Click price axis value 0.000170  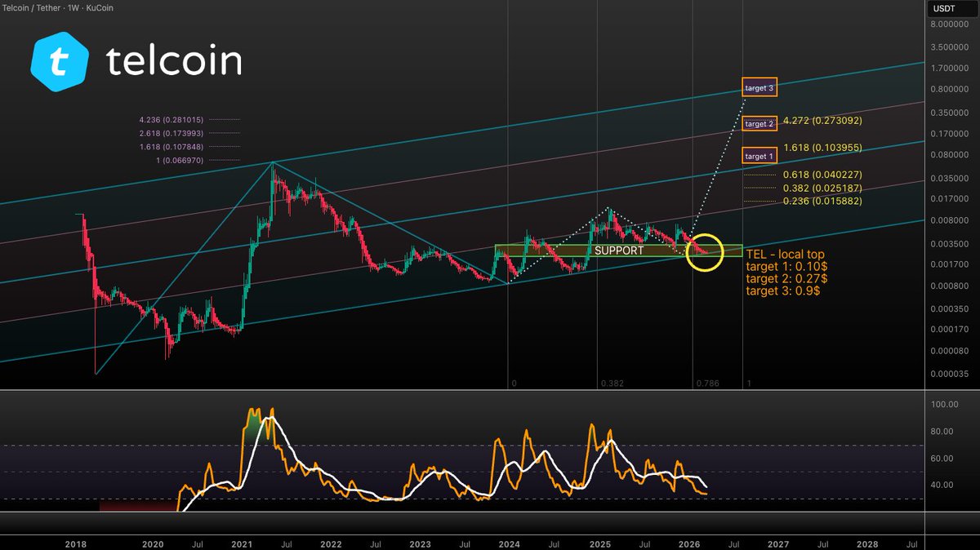[x=949, y=330]
